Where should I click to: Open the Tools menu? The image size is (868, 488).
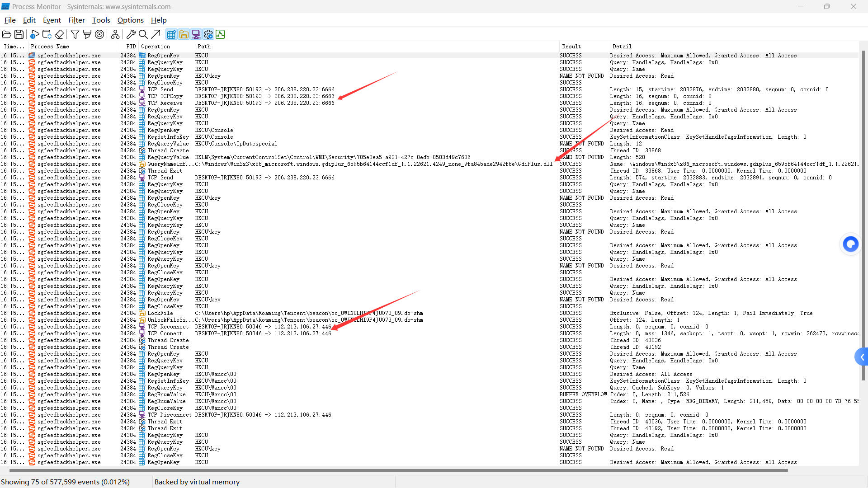(x=101, y=20)
